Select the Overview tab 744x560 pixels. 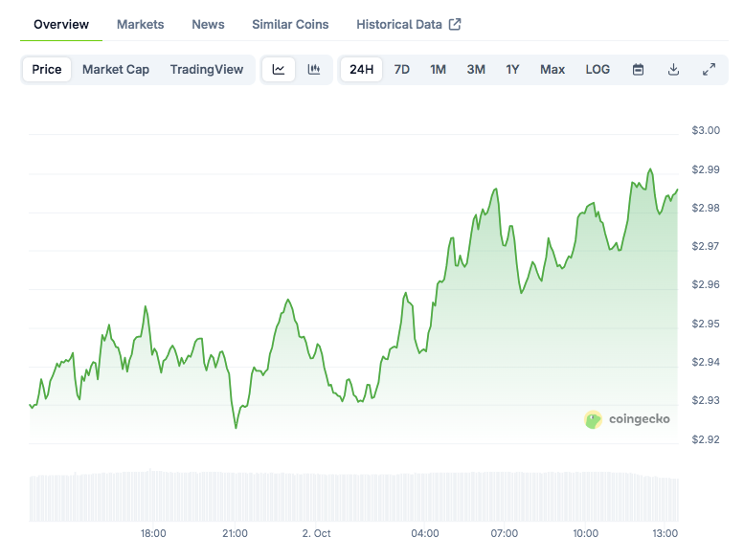(61, 24)
